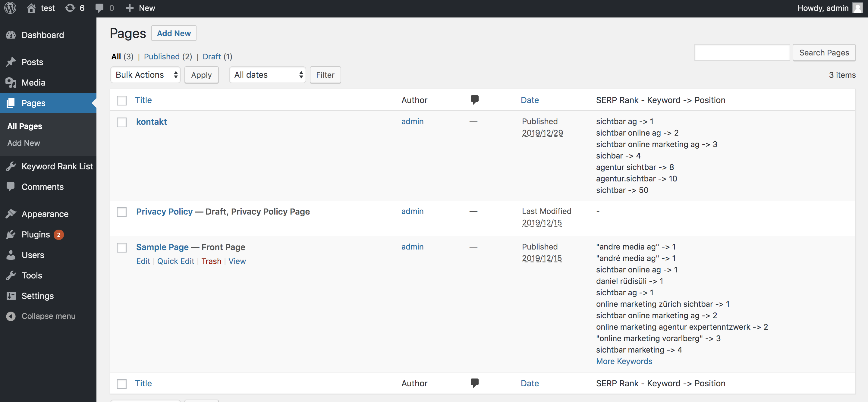Click the Media library icon
The height and width of the screenshot is (402, 868).
[11, 83]
